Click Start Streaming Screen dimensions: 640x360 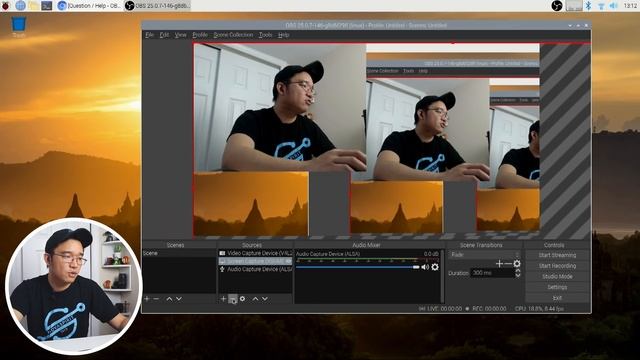pyautogui.click(x=557, y=255)
